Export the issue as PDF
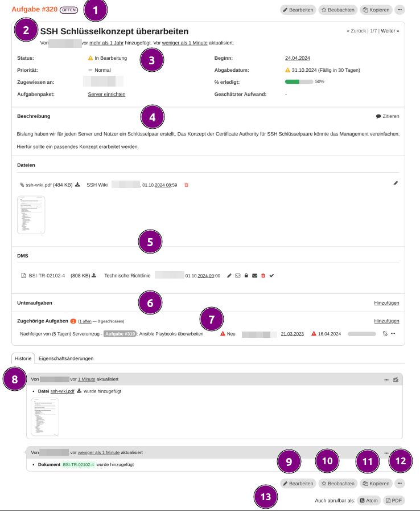Viewport: 420px width, 511px height. pyautogui.click(x=394, y=501)
